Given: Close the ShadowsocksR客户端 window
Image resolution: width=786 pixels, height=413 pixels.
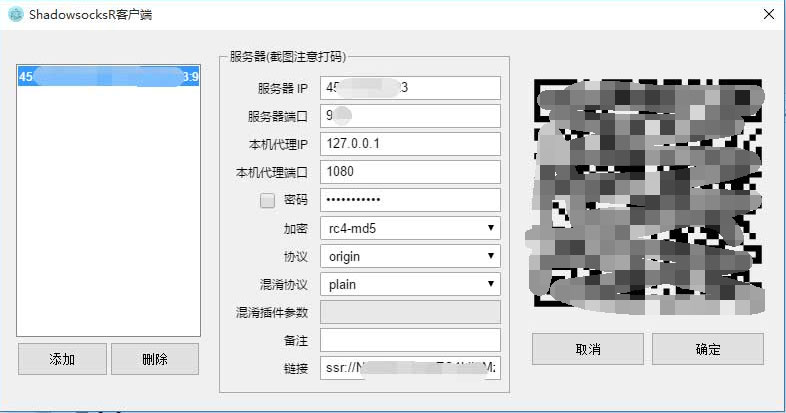Looking at the screenshot, I should (x=768, y=14).
